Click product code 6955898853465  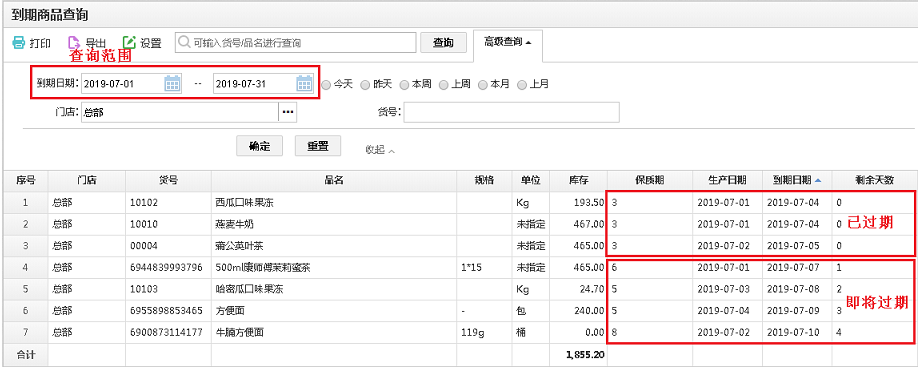[x=166, y=311]
